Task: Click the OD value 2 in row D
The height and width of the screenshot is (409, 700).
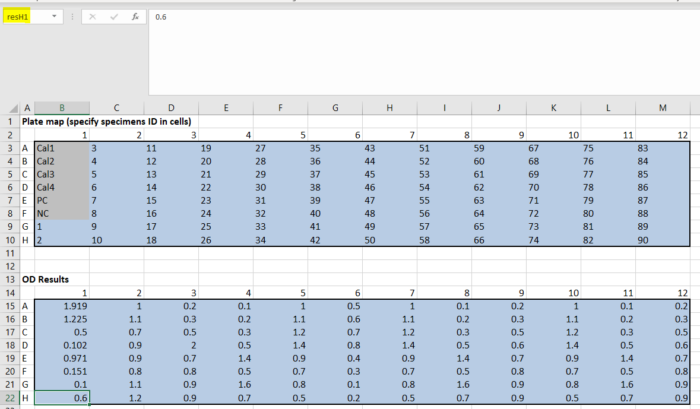Action: (171, 345)
